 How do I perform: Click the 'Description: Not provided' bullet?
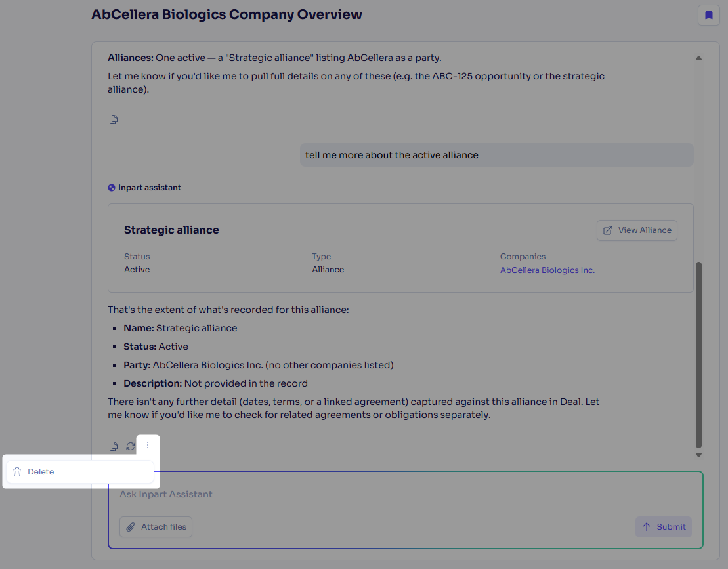pyautogui.click(x=215, y=383)
